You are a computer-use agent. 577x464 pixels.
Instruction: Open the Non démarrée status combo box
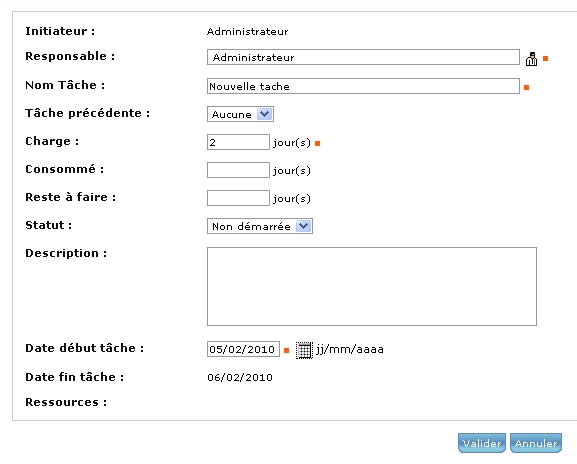tap(260, 226)
